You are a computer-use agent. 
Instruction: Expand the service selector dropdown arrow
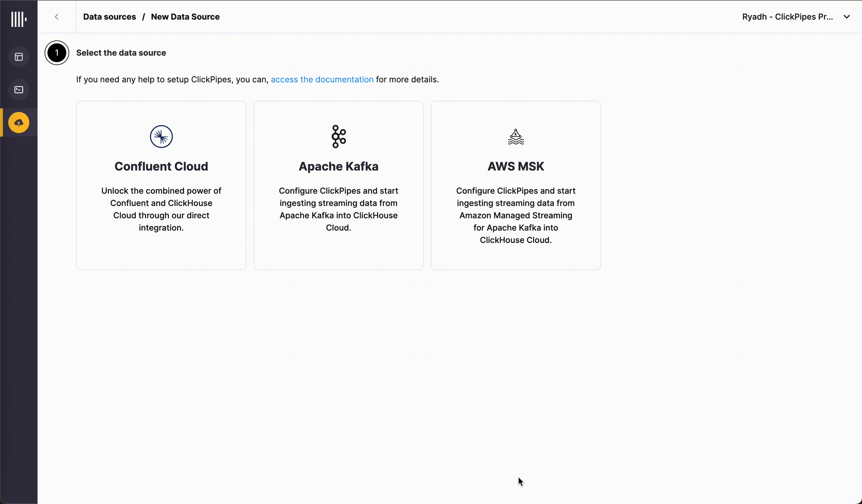846,17
